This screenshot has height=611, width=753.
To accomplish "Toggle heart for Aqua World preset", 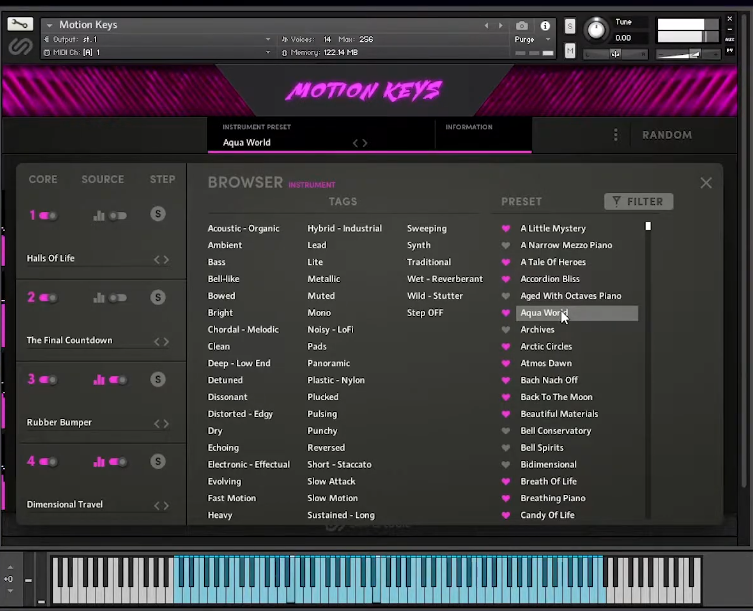I will tap(506, 313).
